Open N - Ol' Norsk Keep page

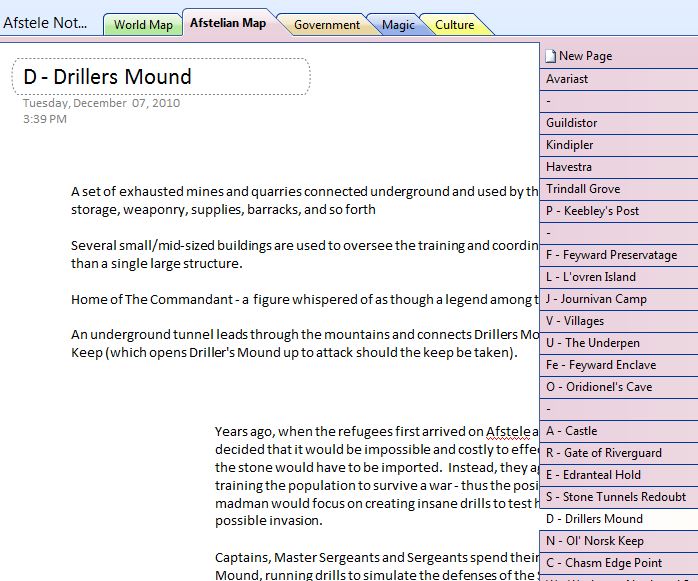[619, 541]
